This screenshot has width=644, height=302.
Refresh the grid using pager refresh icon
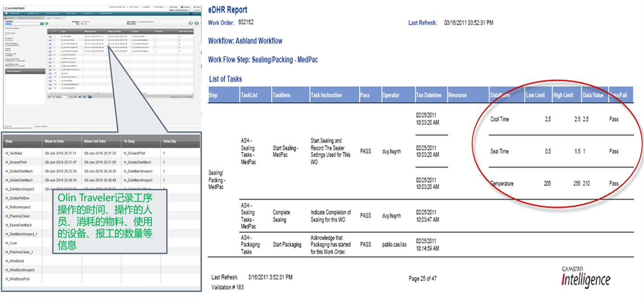pyautogui.click(x=84, y=97)
